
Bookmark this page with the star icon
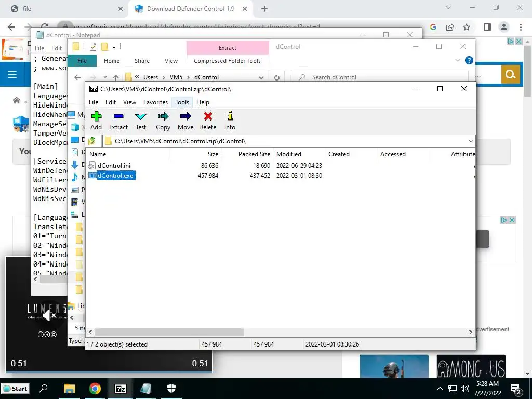point(467,27)
